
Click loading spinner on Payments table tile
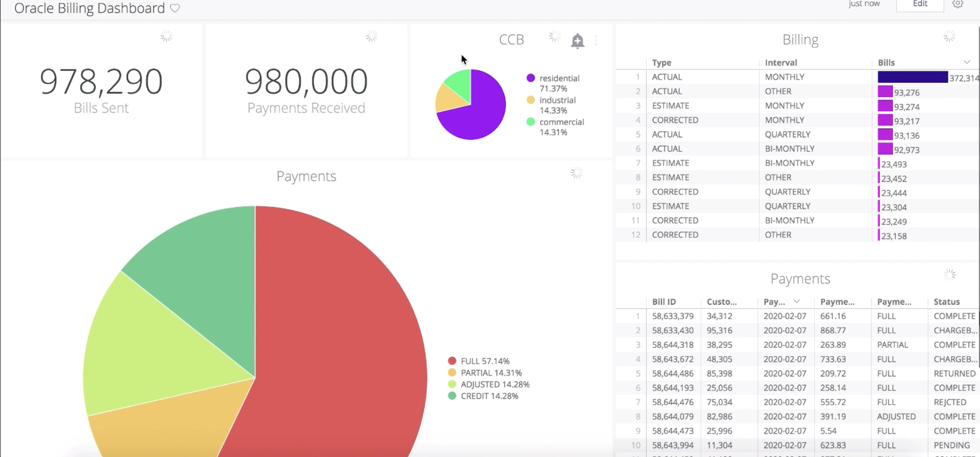[x=949, y=275]
